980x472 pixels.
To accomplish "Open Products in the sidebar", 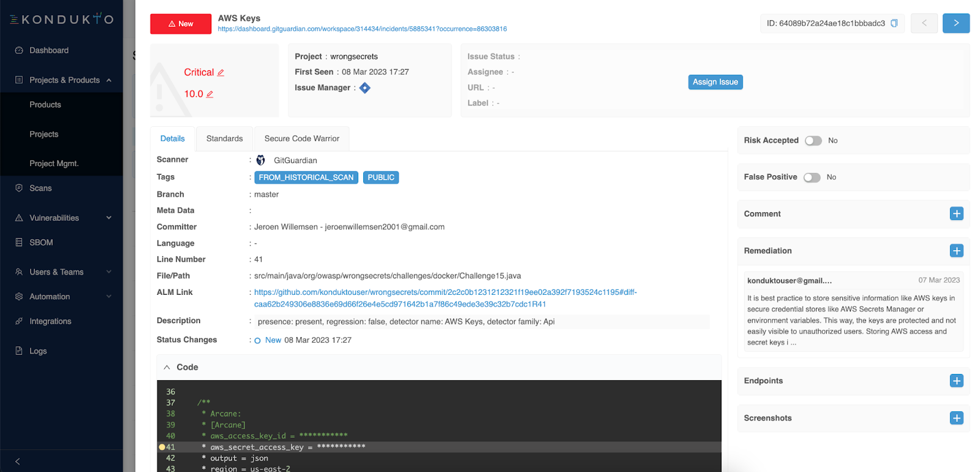I will click(x=45, y=105).
